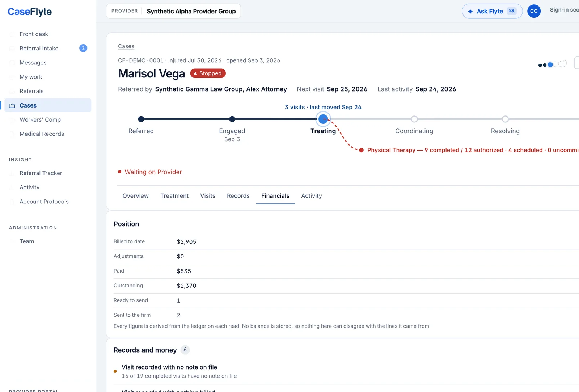The width and height of the screenshot is (579, 392).
Task: Open Medical Records in the sidebar
Action: tap(42, 134)
